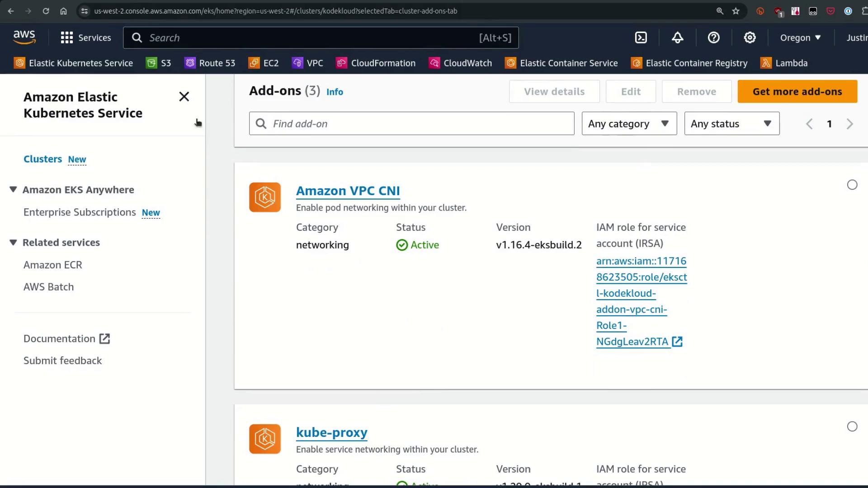This screenshot has height=488, width=868.
Task: Open the Services menu
Action: pyautogui.click(x=86, y=38)
